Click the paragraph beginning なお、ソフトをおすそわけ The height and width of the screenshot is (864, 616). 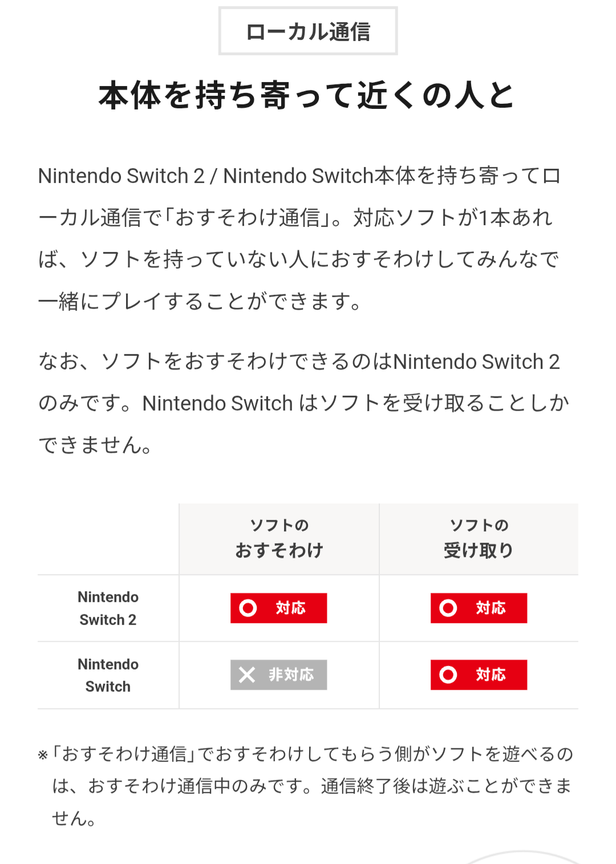click(303, 403)
